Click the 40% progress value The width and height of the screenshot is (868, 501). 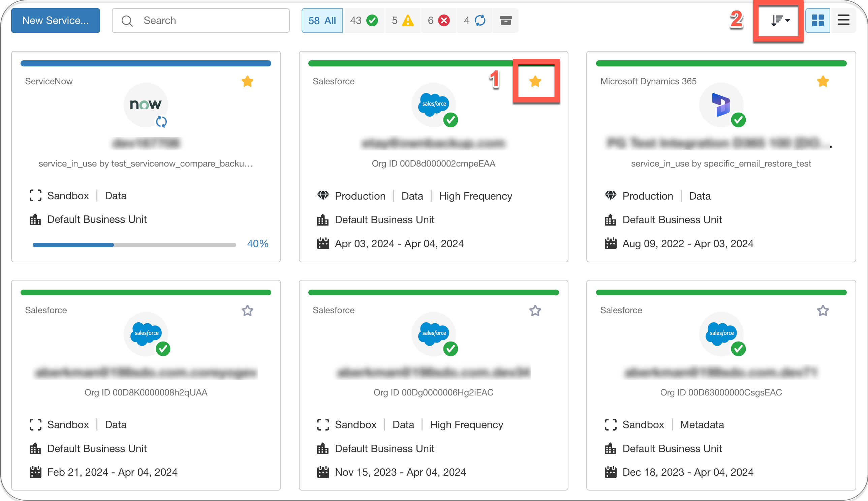coord(257,244)
